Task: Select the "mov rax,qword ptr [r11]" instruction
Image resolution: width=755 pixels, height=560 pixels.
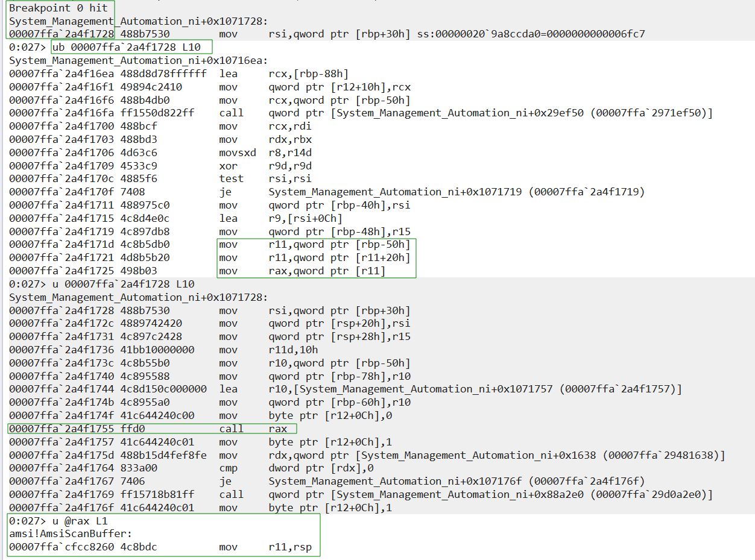Action: pos(302,271)
